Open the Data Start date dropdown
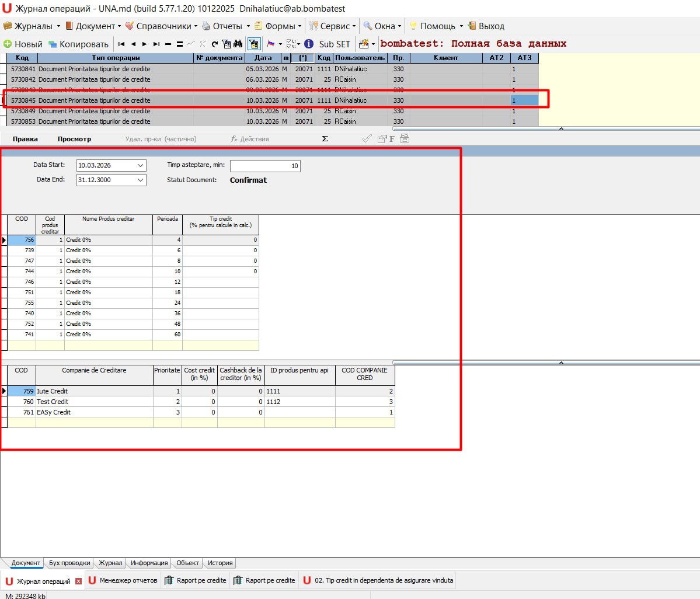 140,166
